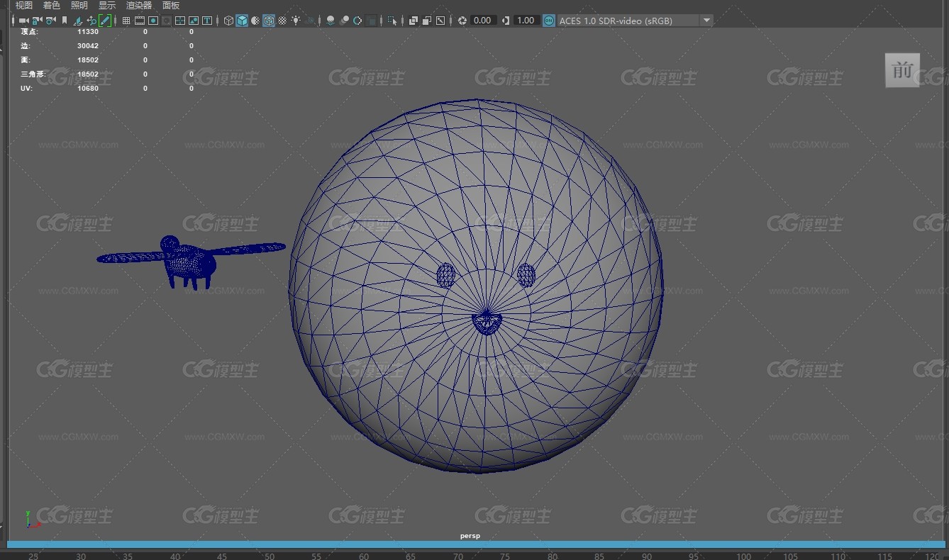Viewport: 949px width, 560px height.
Task: Click the dimmed Shadows icon
Action: tap(310, 21)
